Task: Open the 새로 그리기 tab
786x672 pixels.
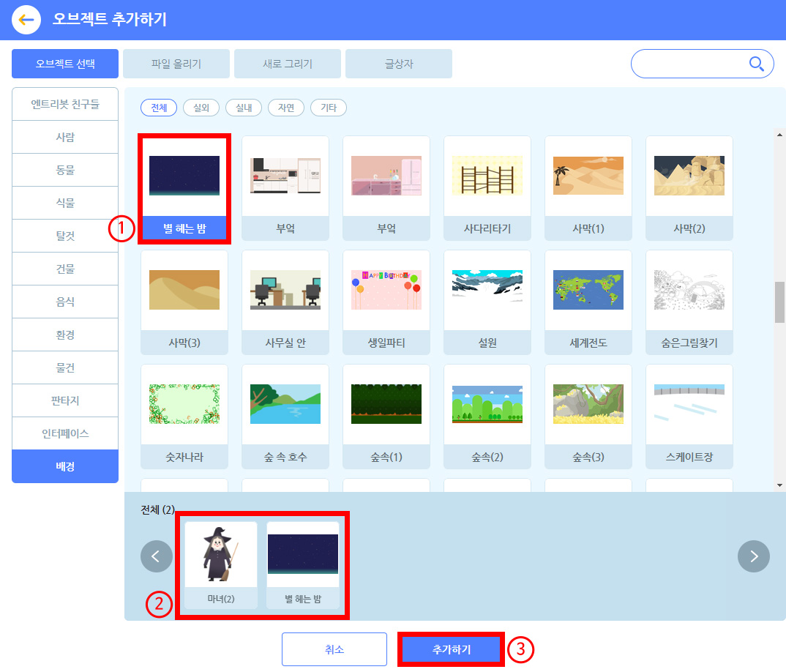Action: tap(288, 64)
